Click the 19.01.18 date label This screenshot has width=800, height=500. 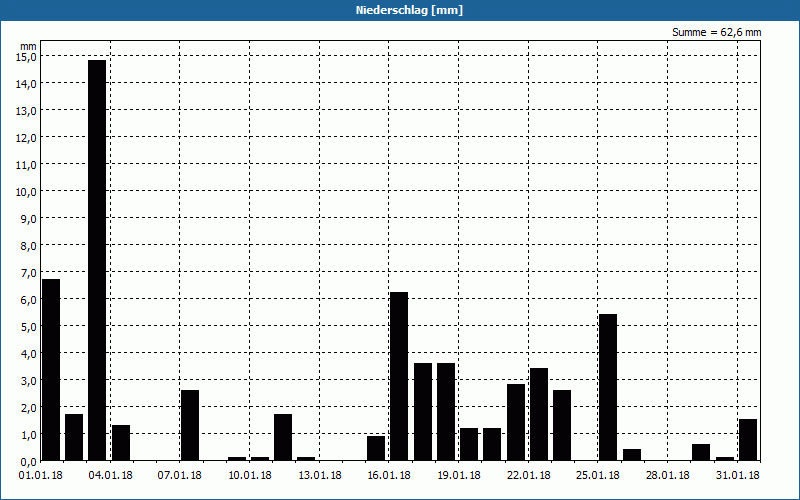click(x=458, y=475)
